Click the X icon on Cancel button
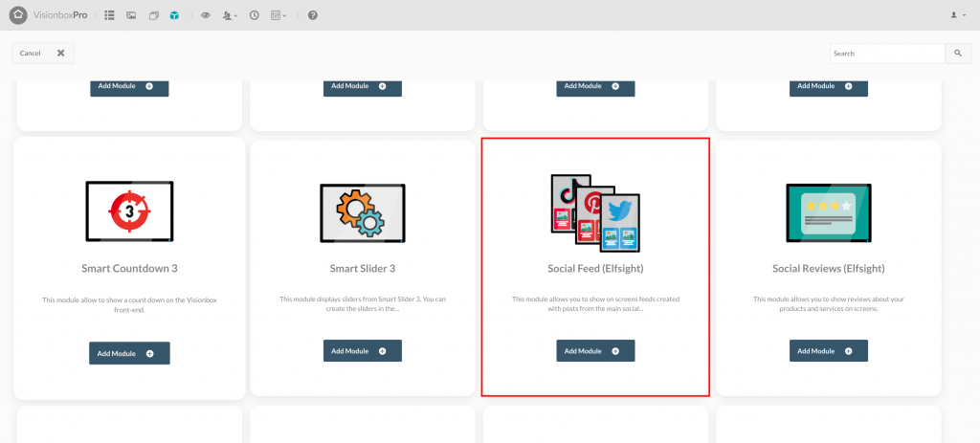The height and width of the screenshot is (443, 980). pyautogui.click(x=60, y=54)
